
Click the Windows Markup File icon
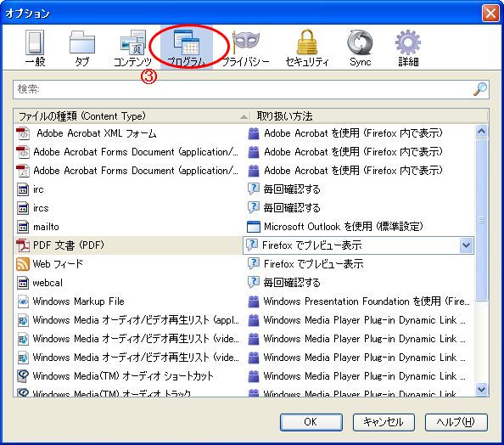click(23, 301)
